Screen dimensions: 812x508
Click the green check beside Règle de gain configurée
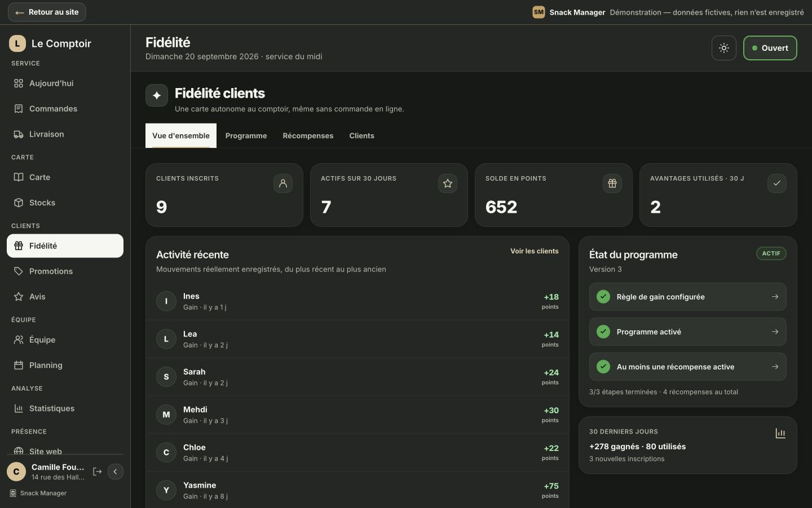(x=603, y=297)
